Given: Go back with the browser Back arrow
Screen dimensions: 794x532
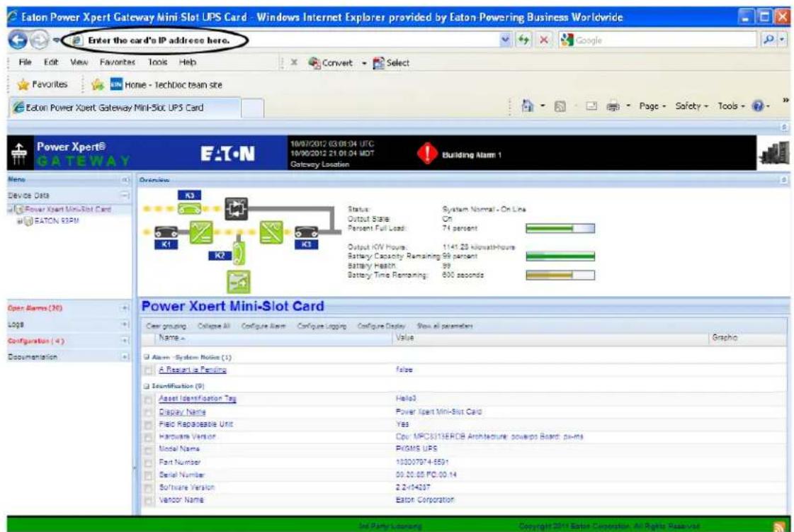Looking at the screenshot, I should [18, 40].
